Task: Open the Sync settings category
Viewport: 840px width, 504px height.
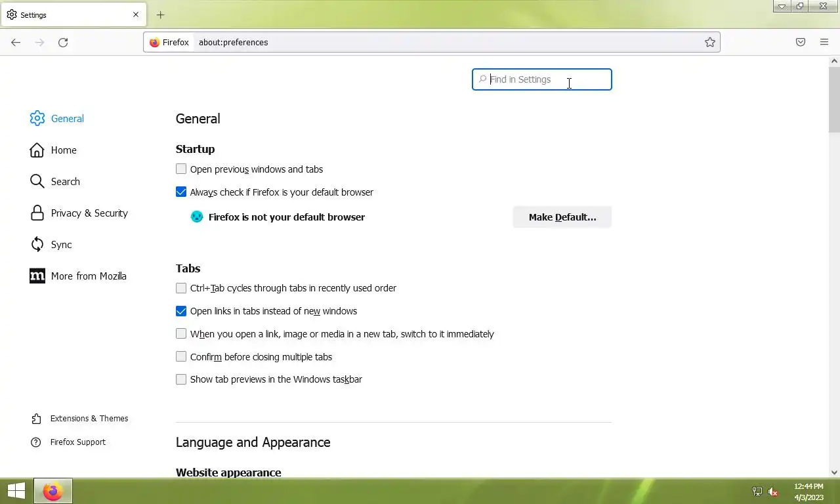Action: [x=61, y=244]
